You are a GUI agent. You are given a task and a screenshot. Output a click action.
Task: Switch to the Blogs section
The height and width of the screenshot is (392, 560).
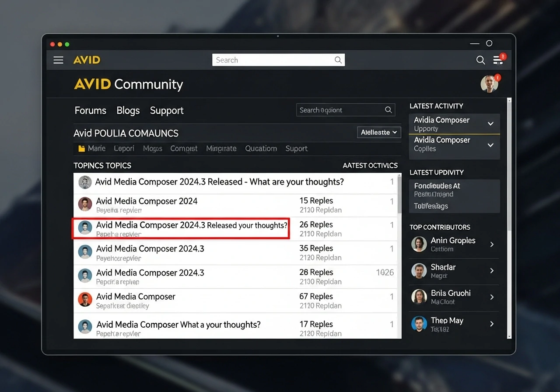pos(128,111)
